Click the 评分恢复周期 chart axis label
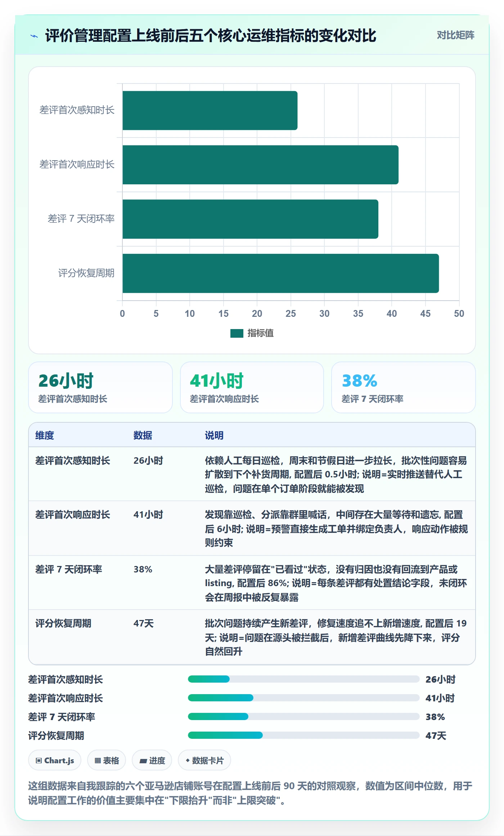504x836 pixels. (x=86, y=273)
